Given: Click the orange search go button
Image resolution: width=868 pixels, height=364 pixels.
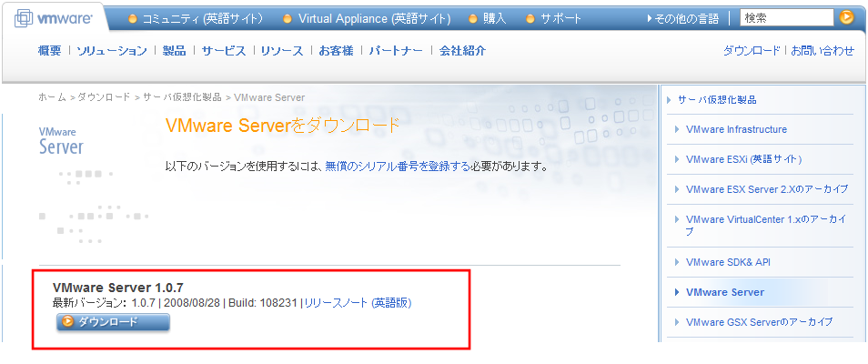Looking at the screenshot, I should tap(846, 17).
